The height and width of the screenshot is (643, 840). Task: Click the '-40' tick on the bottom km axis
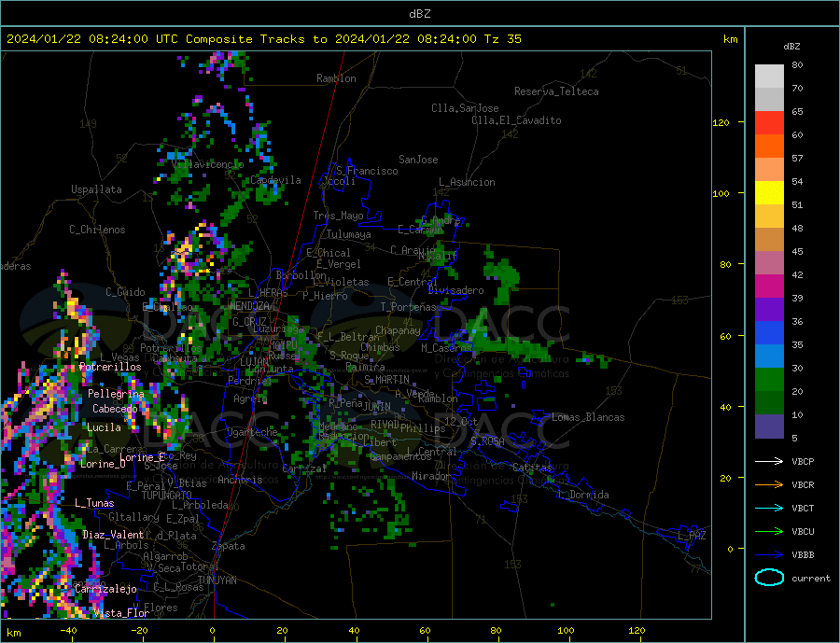pos(68,631)
